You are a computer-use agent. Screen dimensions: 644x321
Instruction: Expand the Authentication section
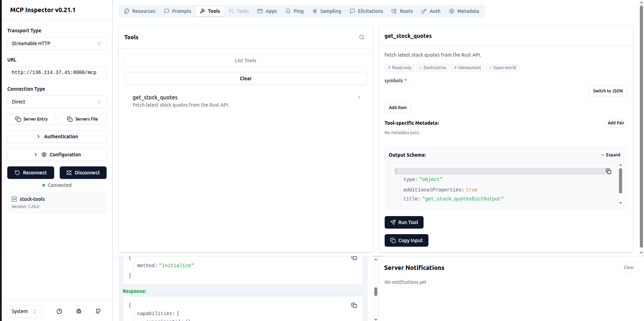click(57, 137)
